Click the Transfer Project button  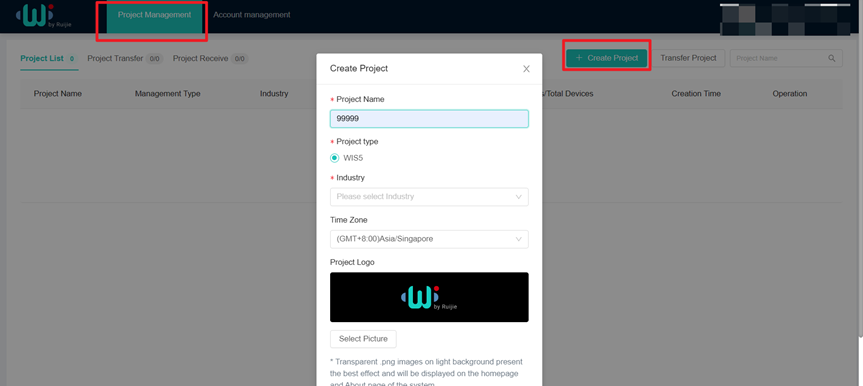coord(689,58)
